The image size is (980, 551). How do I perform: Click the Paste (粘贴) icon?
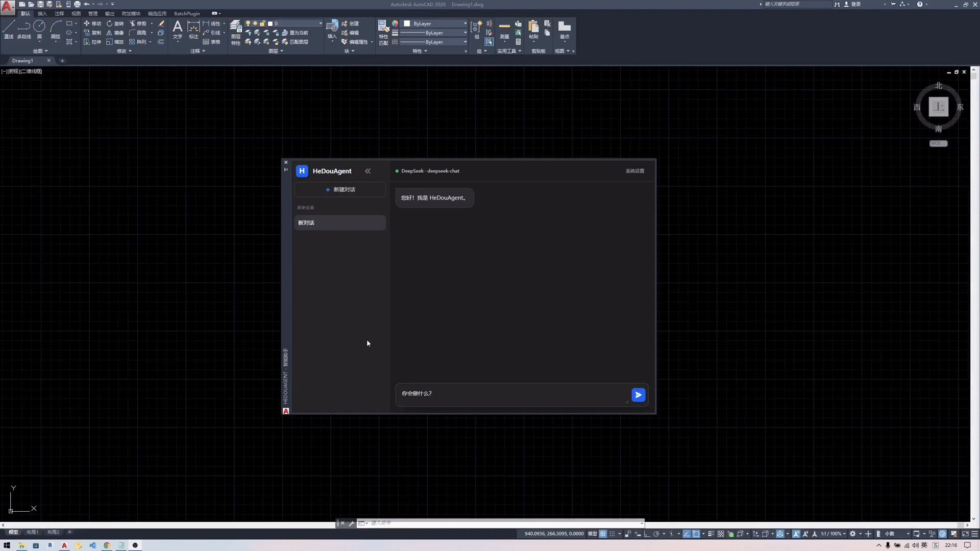[x=533, y=30]
